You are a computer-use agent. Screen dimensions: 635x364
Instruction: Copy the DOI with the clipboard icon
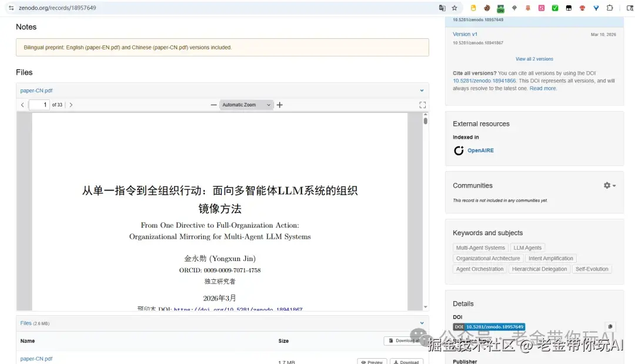(610, 326)
